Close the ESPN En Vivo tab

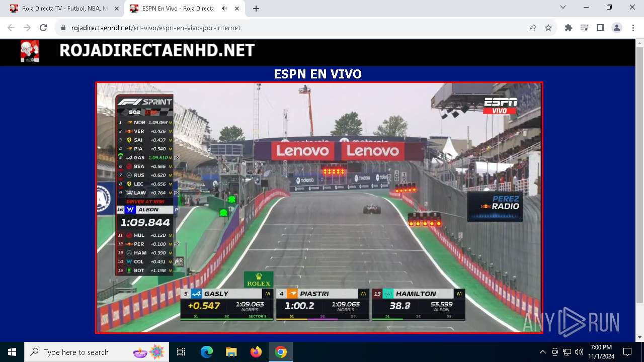point(236,9)
